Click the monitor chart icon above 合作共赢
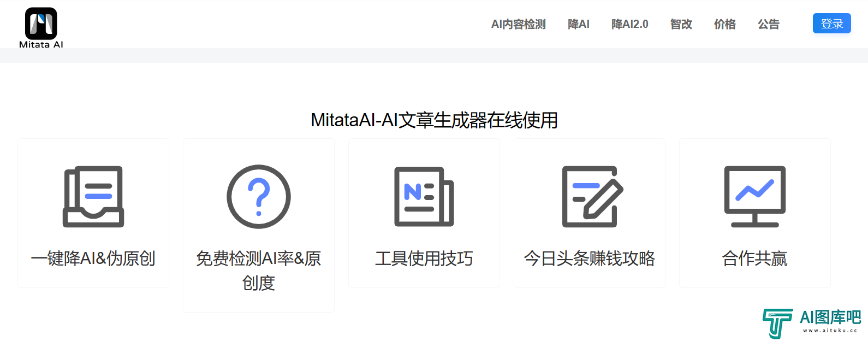The image size is (868, 341). pos(755,197)
